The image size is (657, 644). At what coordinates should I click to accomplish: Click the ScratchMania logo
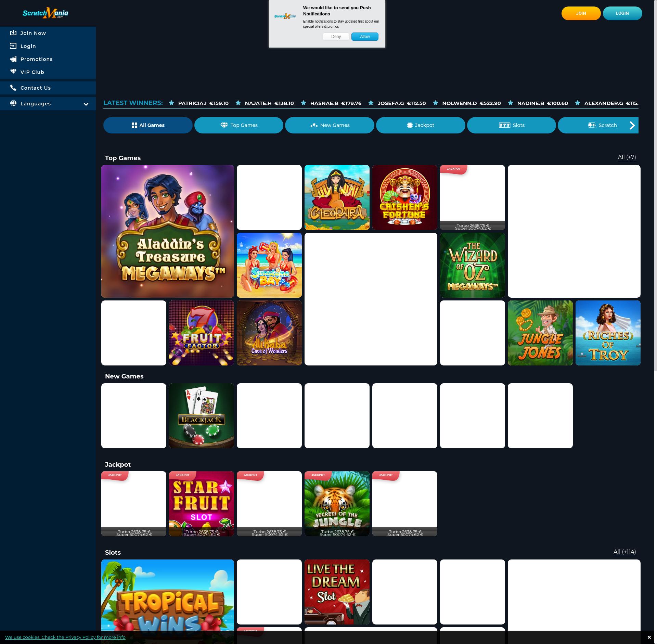pyautogui.click(x=45, y=13)
